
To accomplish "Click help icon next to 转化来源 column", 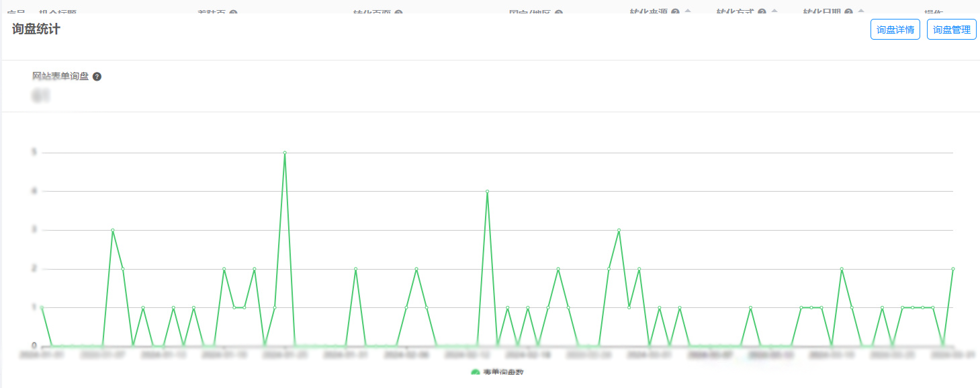I will click(675, 12).
